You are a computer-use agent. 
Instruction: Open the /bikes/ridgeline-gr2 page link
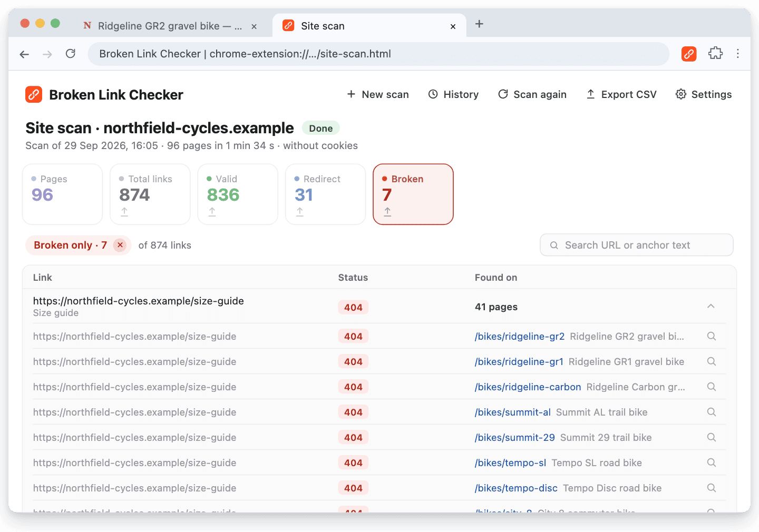point(520,336)
